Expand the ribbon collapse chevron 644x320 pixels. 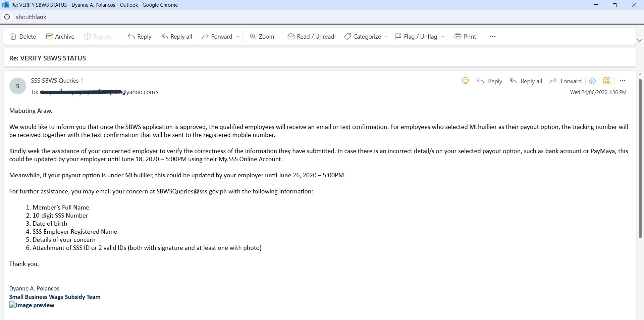pyautogui.click(x=639, y=40)
